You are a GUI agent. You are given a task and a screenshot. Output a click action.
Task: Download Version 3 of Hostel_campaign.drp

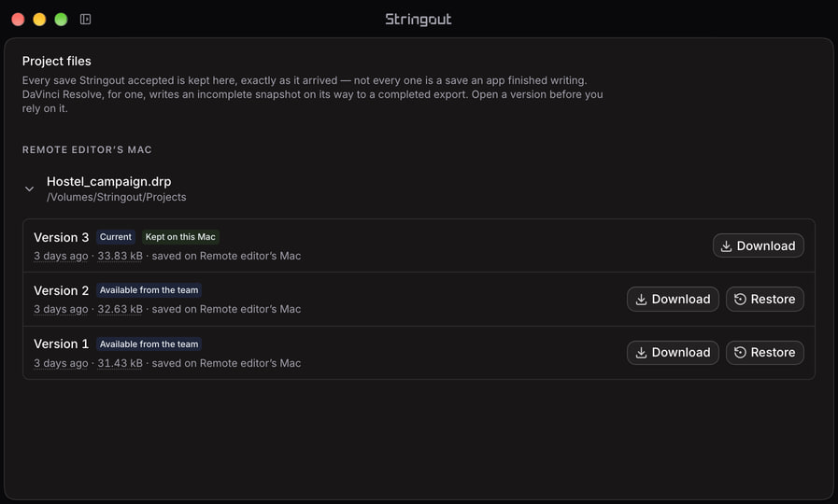[x=758, y=245]
